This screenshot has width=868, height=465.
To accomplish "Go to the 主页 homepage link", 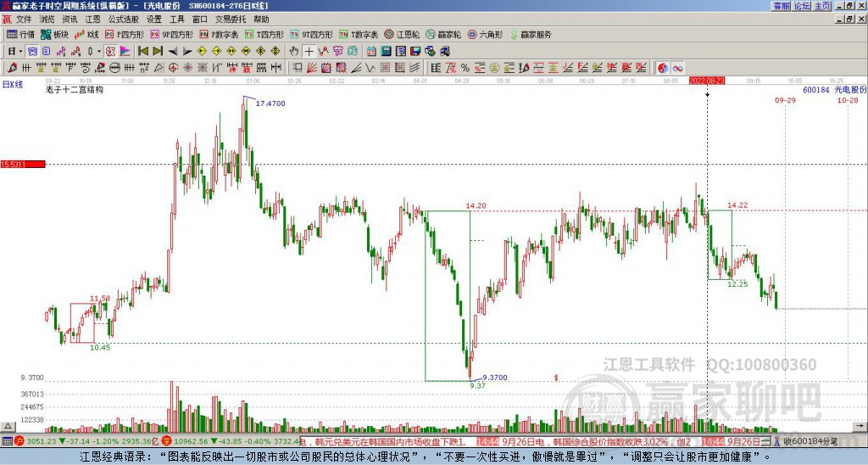I will click(822, 6).
